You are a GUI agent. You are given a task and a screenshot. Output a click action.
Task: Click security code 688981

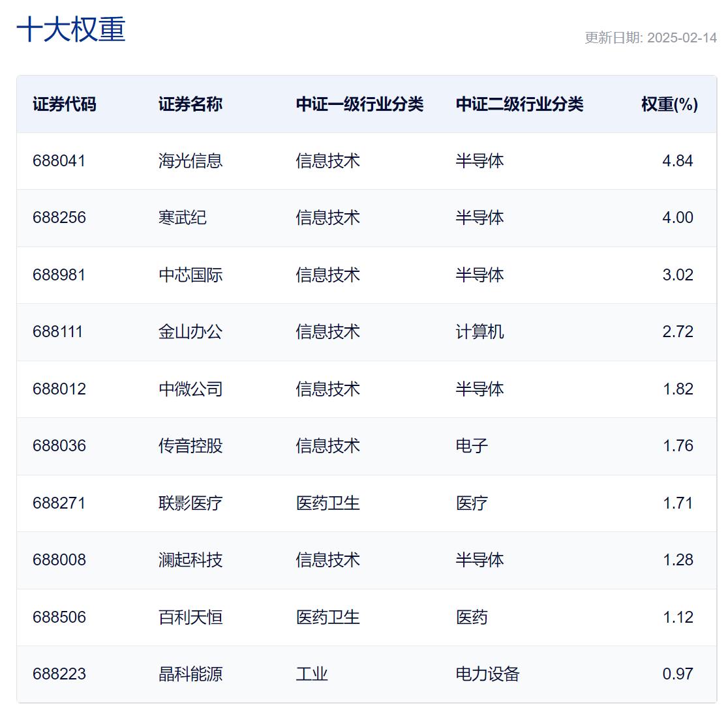(x=59, y=275)
